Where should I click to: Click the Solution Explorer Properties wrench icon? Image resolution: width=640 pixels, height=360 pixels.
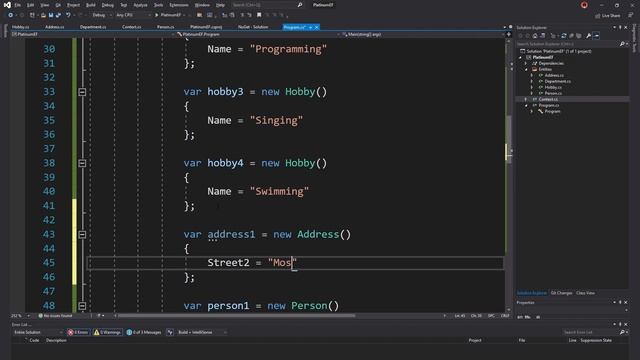589,36
